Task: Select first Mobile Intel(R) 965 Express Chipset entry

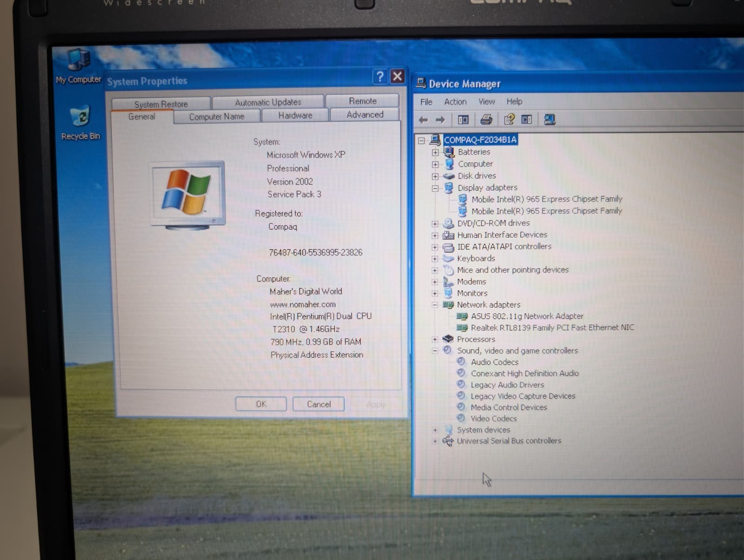Action: click(x=547, y=200)
